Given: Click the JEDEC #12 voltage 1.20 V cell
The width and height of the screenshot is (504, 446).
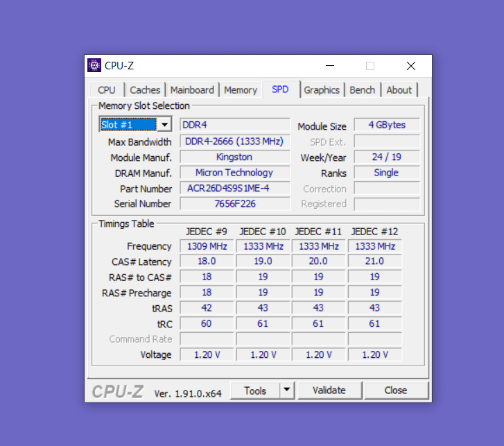Looking at the screenshot, I should click(x=375, y=354).
